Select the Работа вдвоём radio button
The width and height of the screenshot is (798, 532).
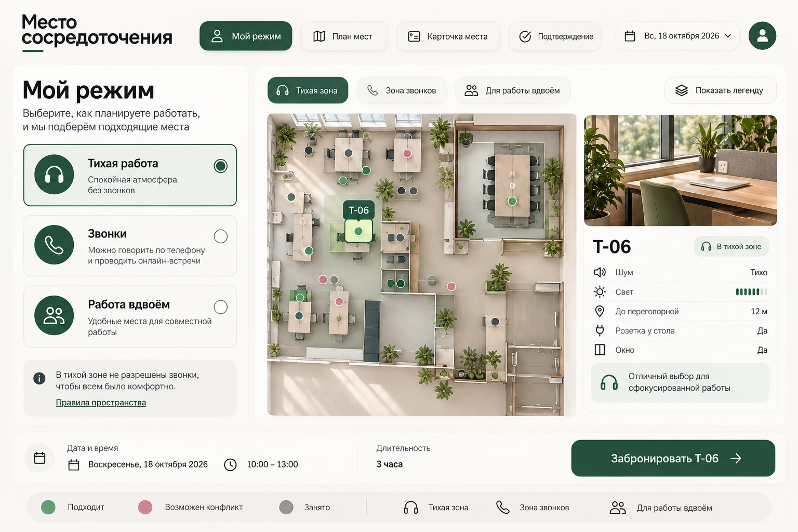[221, 307]
